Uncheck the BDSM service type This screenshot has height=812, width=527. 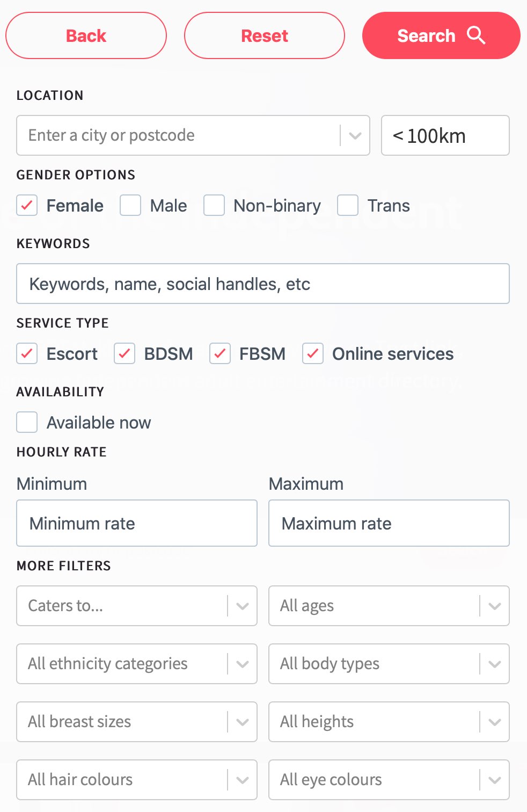(x=125, y=353)
